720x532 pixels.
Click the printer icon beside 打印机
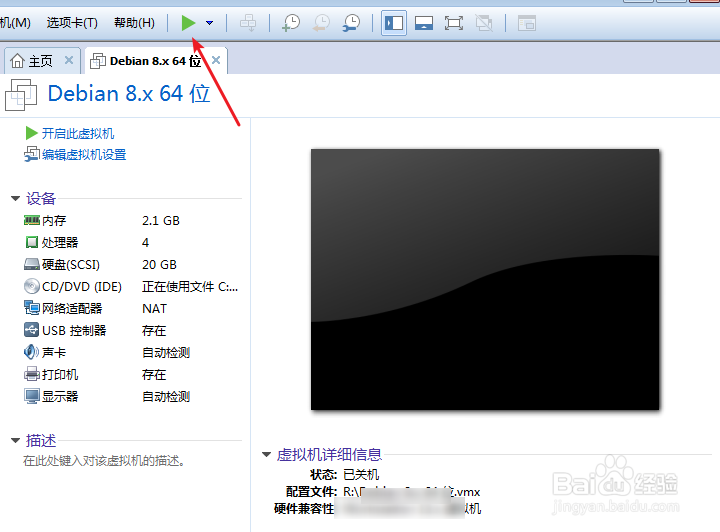pos(32,374)
